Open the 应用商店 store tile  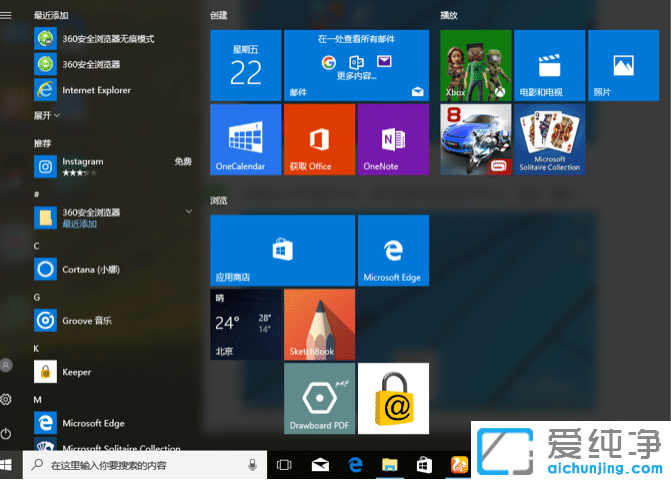click(x=282, y=250)
